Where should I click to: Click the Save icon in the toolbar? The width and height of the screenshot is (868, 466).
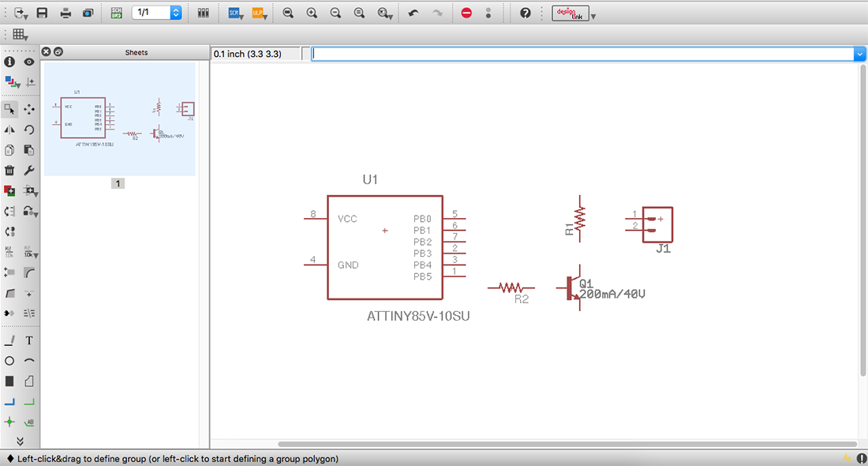click(42, 13)
